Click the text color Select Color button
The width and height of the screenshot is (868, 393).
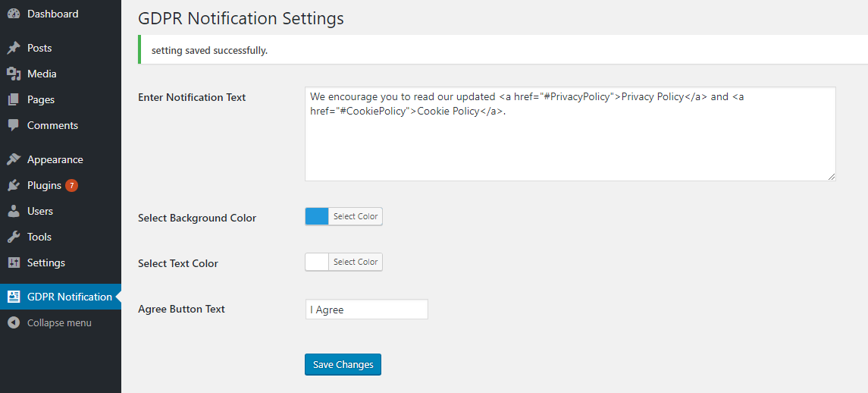(x=356, y=263)
